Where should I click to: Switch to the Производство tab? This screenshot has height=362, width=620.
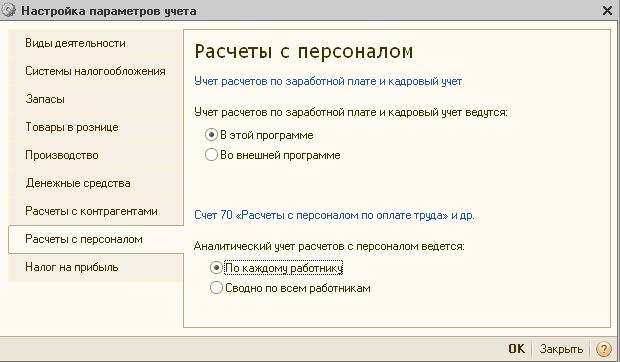click(x=96, y=155)
